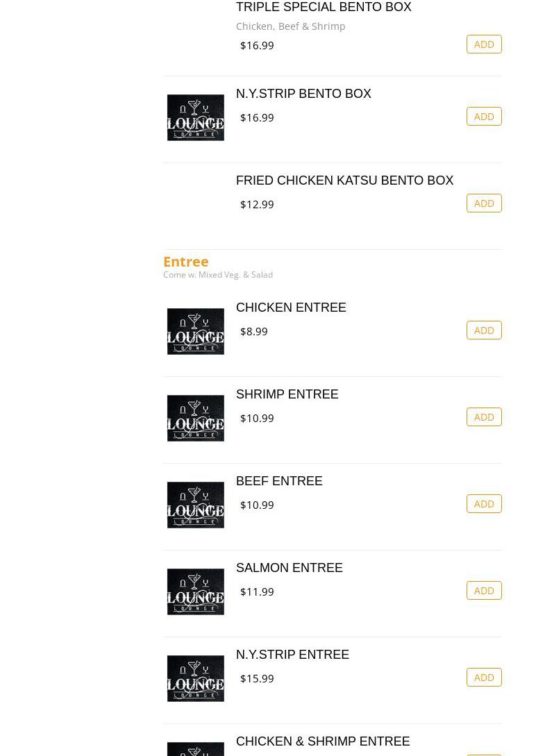Viewport: 545px width, 756px height.
Task: Jump to the Entree section heading
Action: pyautogui.click(x=185, y=261)
